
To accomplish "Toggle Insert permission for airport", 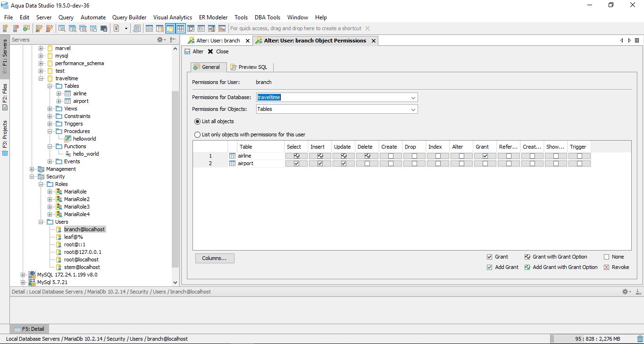I will pyautogui.click(x=320, y=163).
